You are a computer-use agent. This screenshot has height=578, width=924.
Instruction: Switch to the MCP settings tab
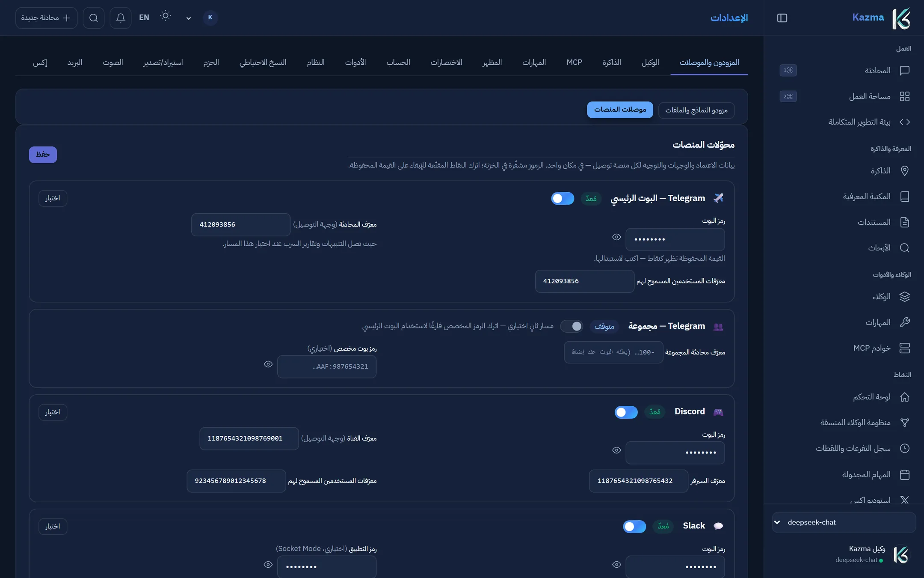574,63
